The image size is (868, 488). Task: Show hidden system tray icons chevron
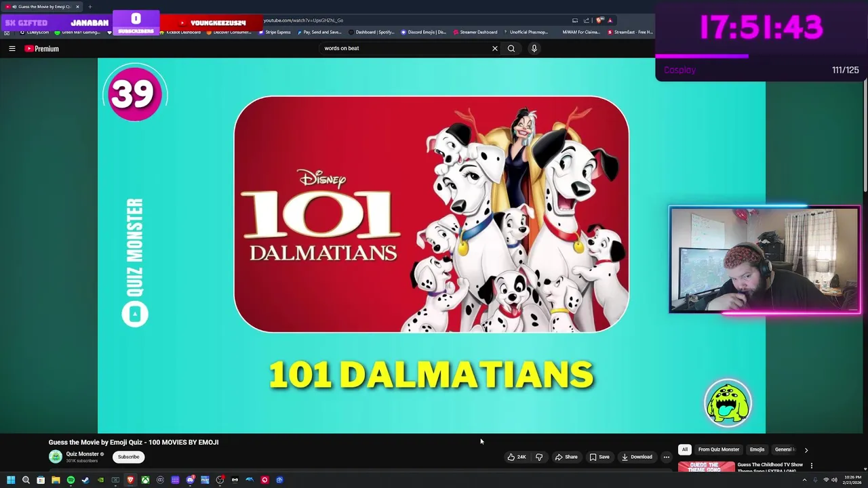[805, 480]
